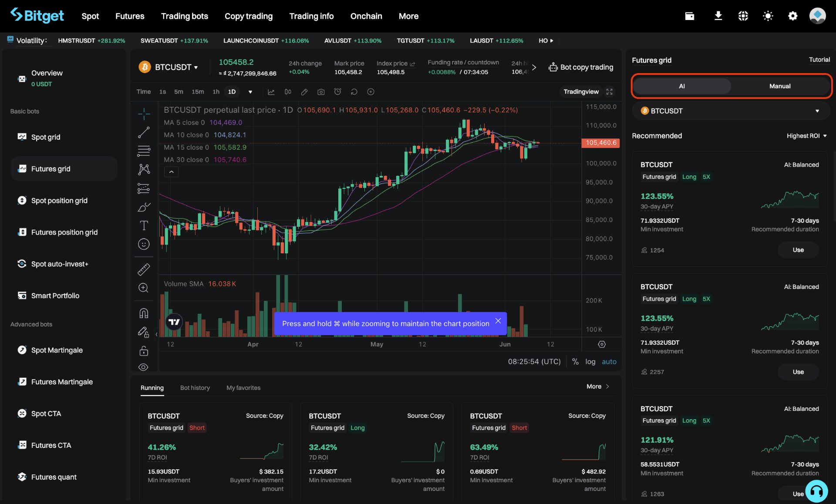Switch to AI mode
Viewport: 836px width, 504px height.
pos(682,86)
